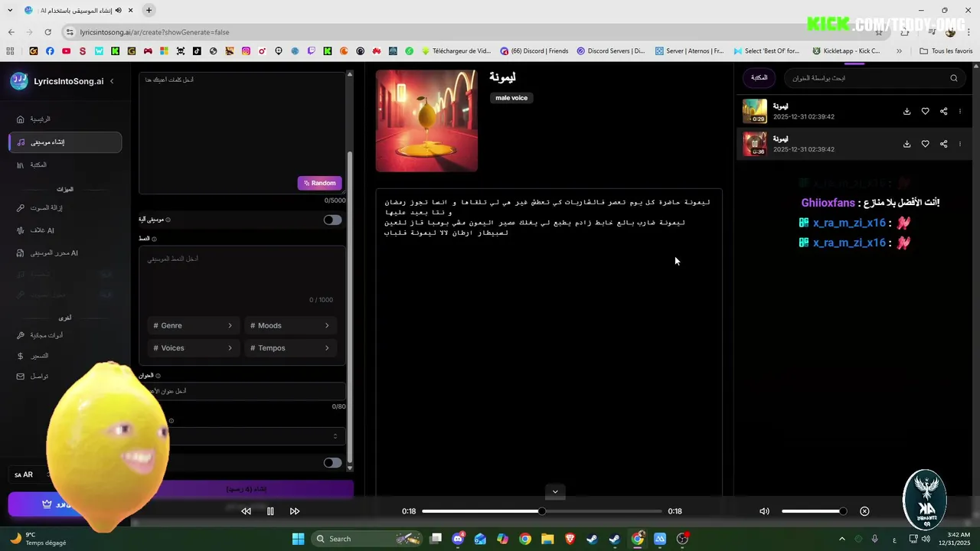Open المكتبة library in the sidebar
The width and height of the screenshot is (980, 551).
pyautogui.click(x=65, y=165)
